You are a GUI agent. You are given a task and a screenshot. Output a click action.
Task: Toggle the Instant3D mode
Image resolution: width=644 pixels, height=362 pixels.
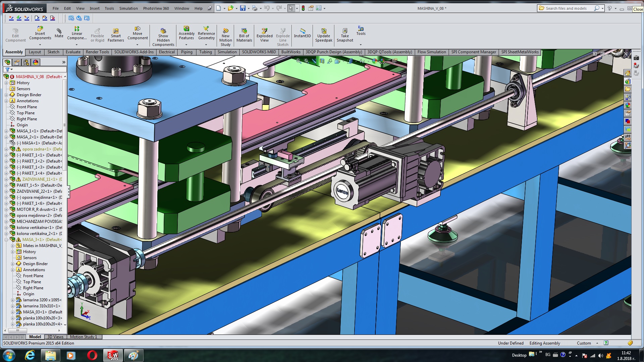302,31
